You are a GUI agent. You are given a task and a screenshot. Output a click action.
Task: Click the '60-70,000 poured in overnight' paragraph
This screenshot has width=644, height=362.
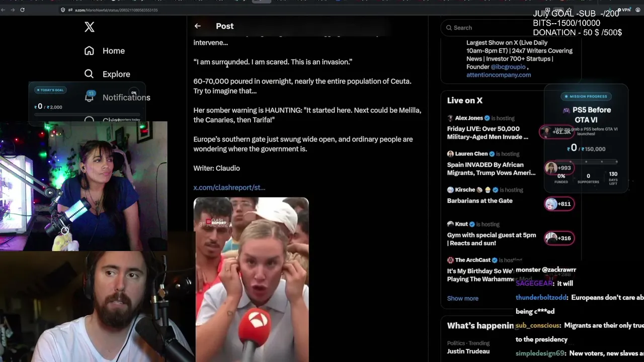coord(302,86)
